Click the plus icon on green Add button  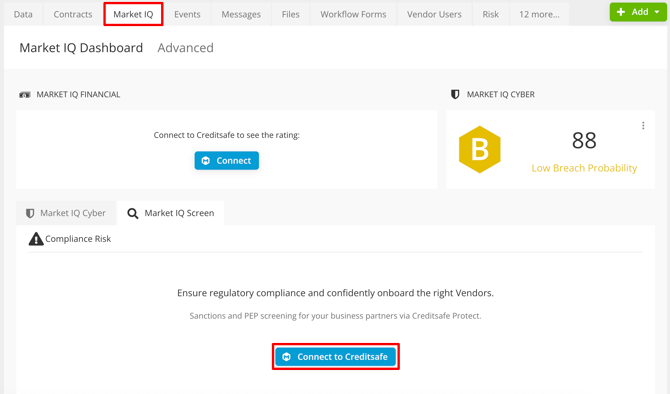(621, 12)
